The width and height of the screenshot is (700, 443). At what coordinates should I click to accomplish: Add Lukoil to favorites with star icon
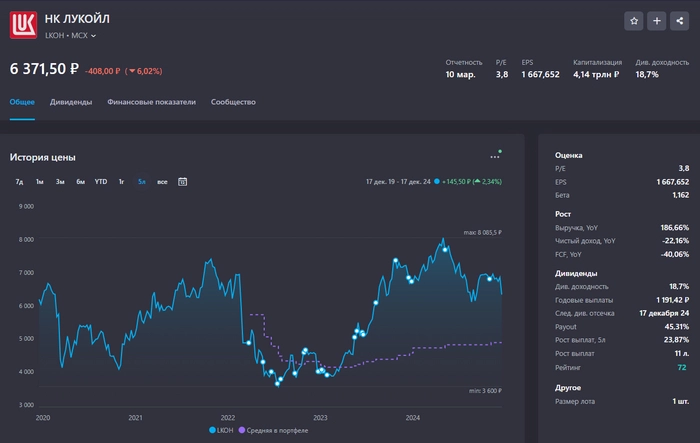click(634, 21)
